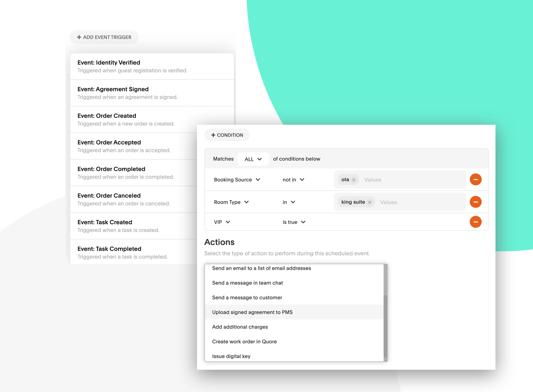Add a new condition with the Condition button

pyautogui.click(x=227, y=135)
